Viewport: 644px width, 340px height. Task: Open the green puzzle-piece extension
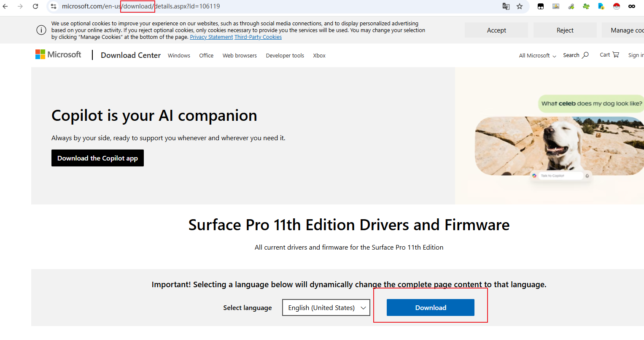(586, 6)
